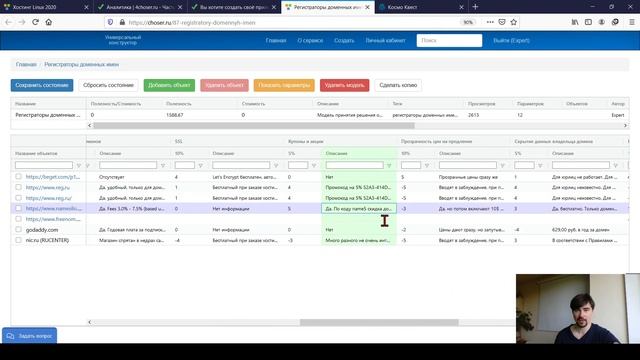Open the browser home page
The image size is (640, 360).
(x=49, y=22)
